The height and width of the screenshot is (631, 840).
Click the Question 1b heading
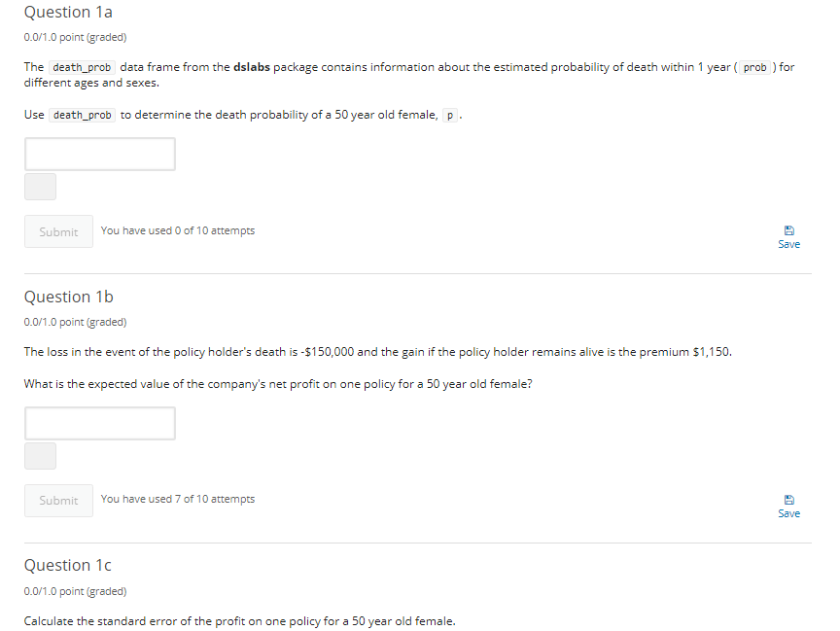67,297
